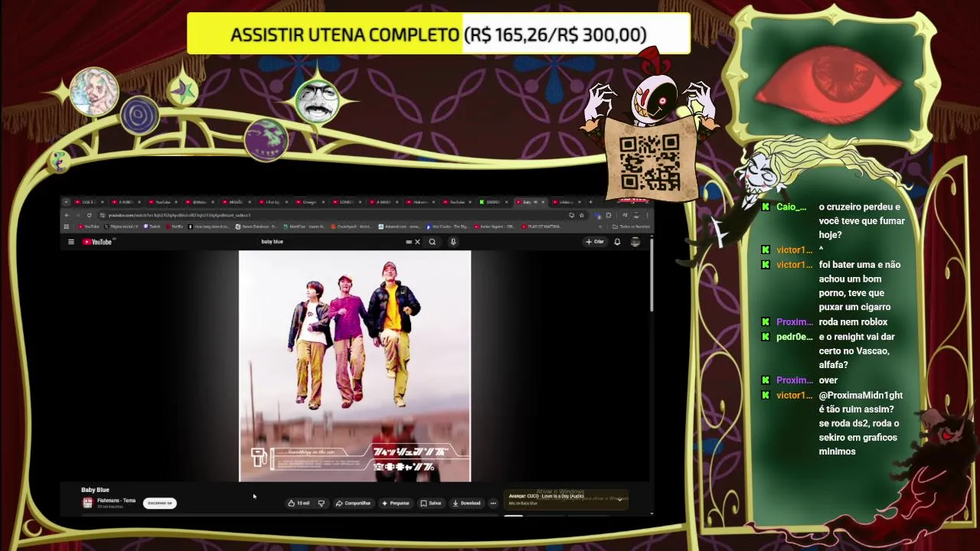Click chat message "o cruzeiro perdeu"
The width and height of the screenshot is (980, 551).
pos(861,221)
